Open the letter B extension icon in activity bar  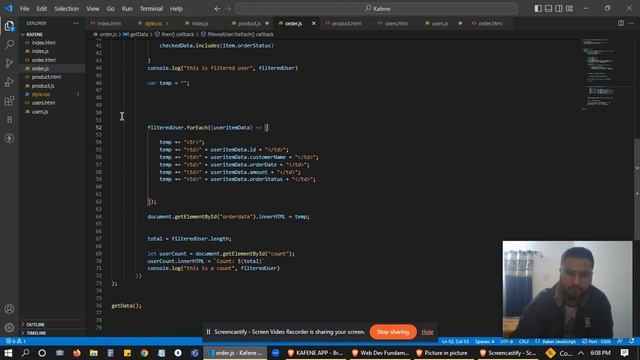(9, 120)
